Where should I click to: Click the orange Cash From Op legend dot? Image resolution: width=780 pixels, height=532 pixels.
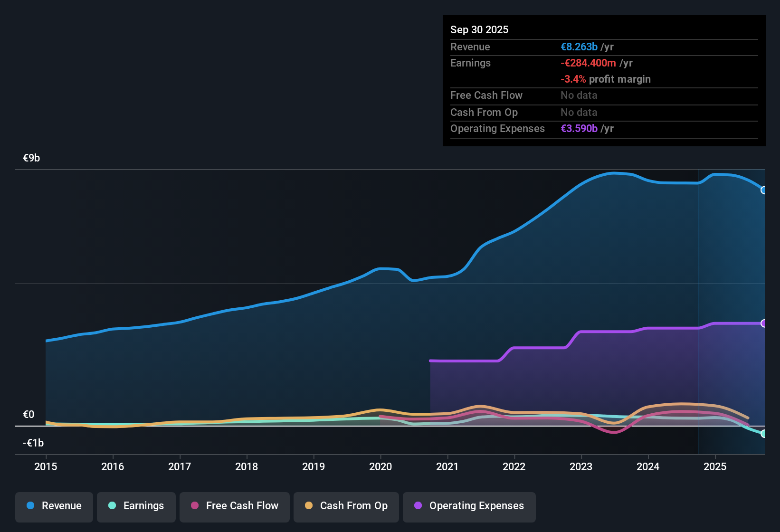(309, 506)
